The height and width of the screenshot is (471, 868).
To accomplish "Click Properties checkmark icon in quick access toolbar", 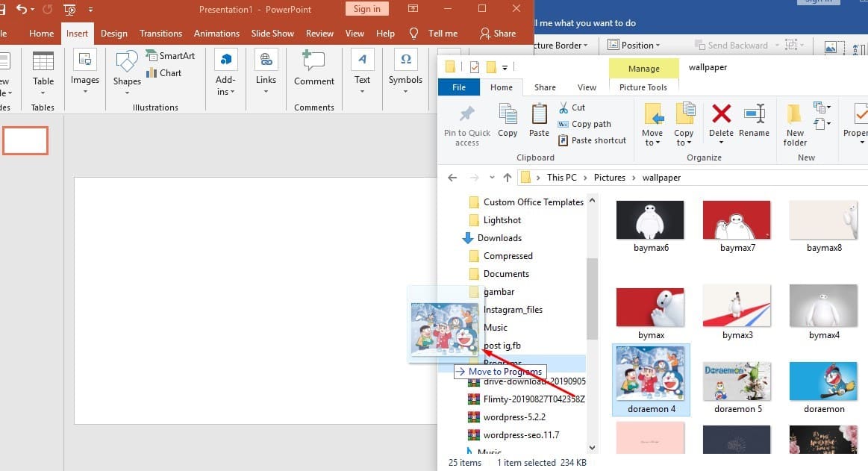I will pos(475,67).
